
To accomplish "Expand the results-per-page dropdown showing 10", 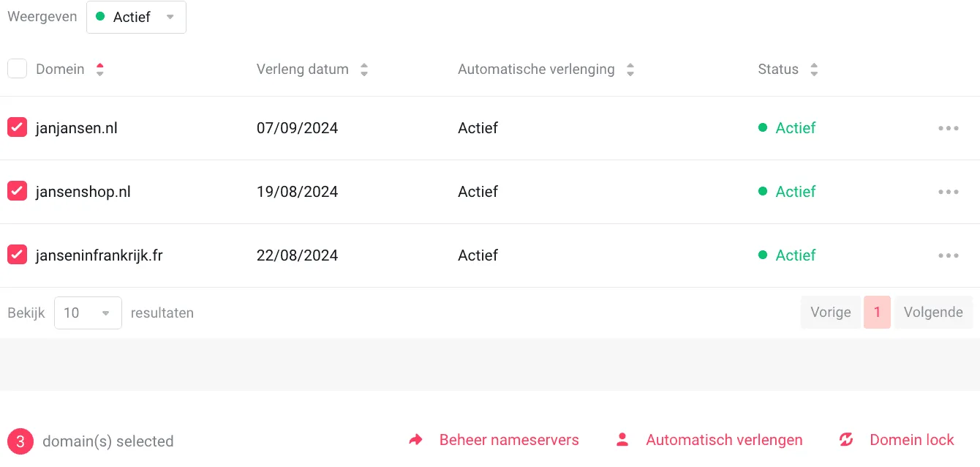I will pyautogui.click(x=88, y=313).
